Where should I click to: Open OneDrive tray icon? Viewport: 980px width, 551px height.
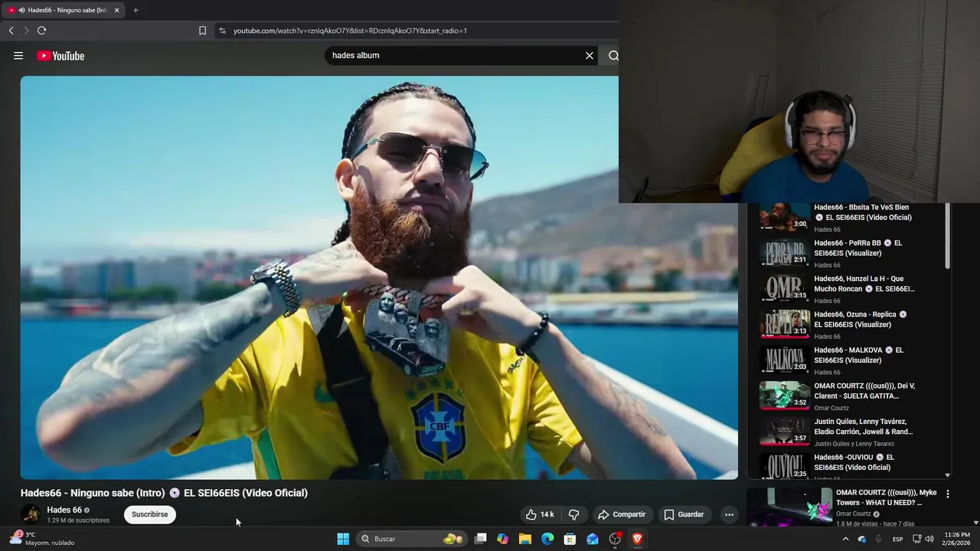862,539
